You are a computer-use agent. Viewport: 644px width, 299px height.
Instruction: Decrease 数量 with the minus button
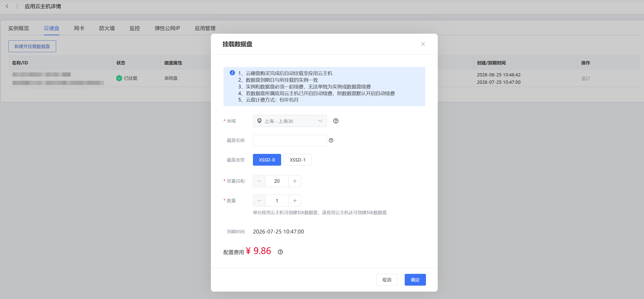(259, 200)
